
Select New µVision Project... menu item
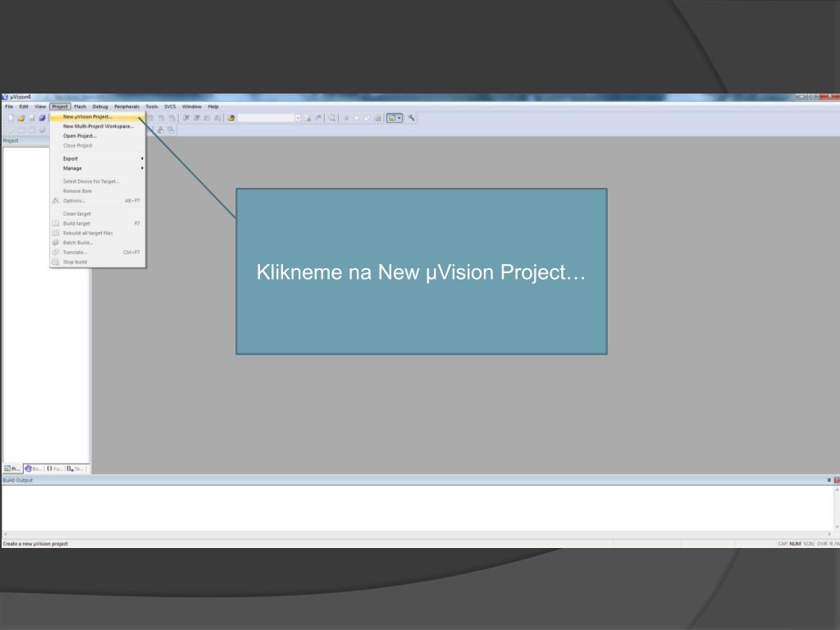coord(98,116)
